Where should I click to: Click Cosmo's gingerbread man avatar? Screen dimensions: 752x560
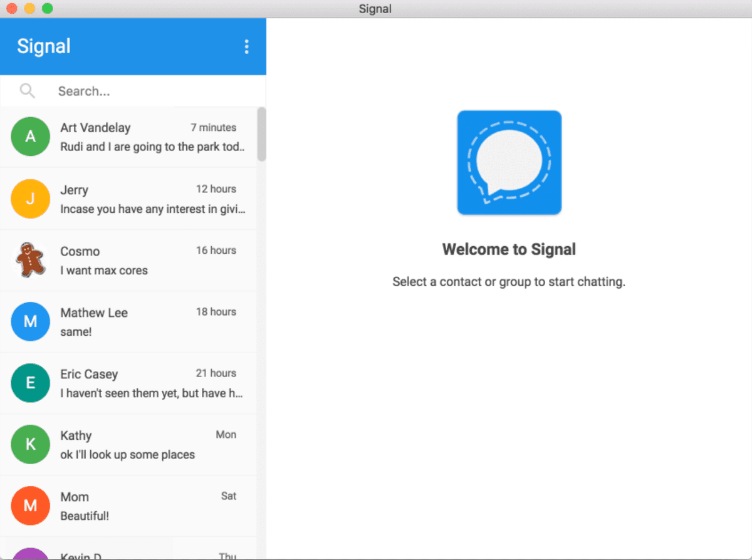30,260
